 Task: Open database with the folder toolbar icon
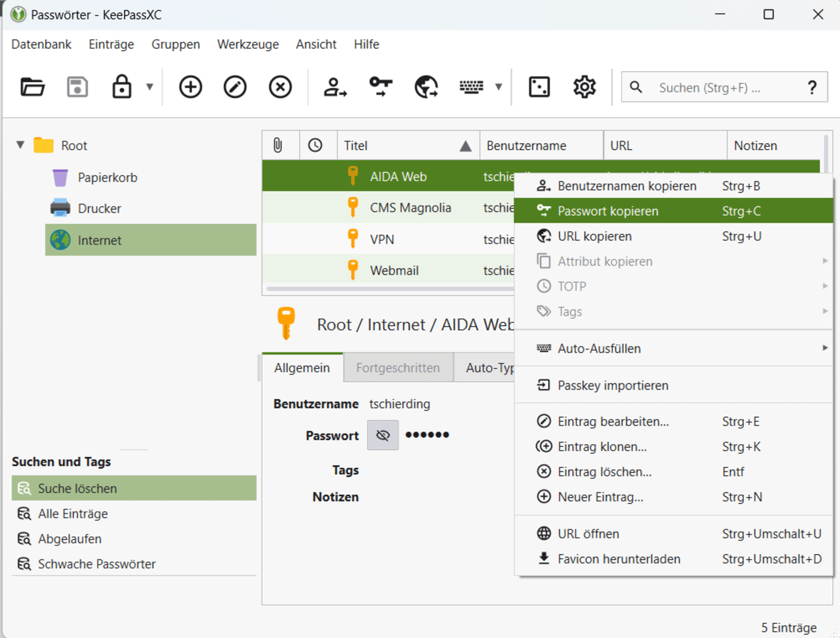coord(32,87)
